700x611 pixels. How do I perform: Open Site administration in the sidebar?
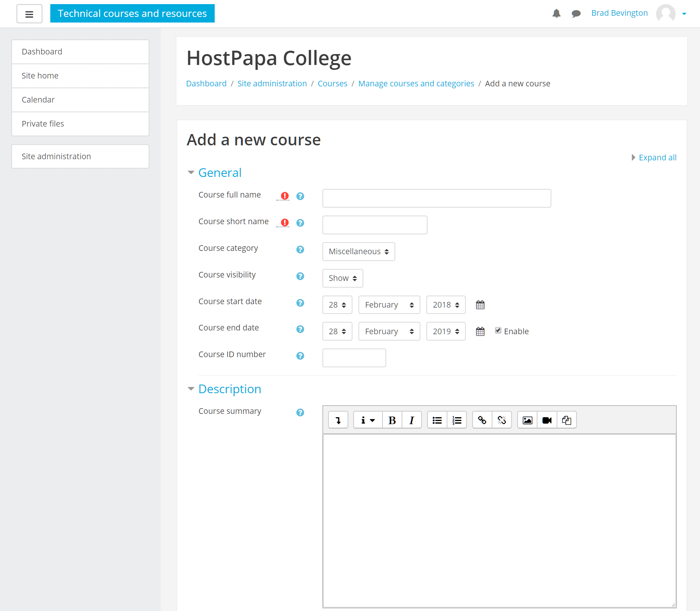(80, 157)
